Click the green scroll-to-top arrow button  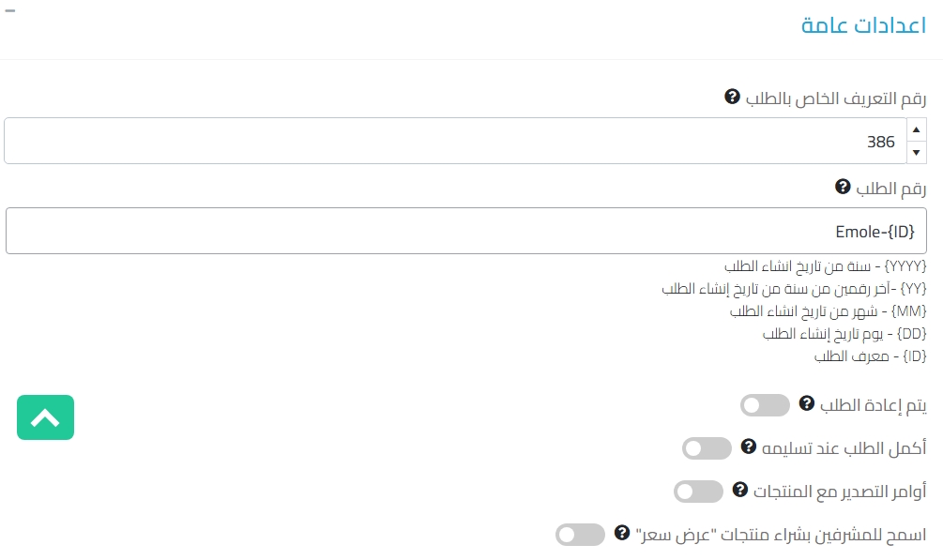click(45, 417)
